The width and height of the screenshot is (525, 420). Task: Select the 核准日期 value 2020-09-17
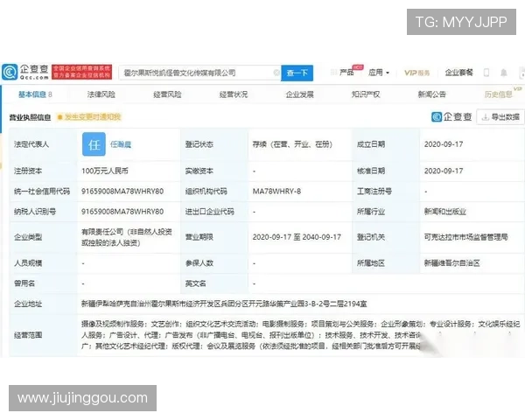click(444, 171)
